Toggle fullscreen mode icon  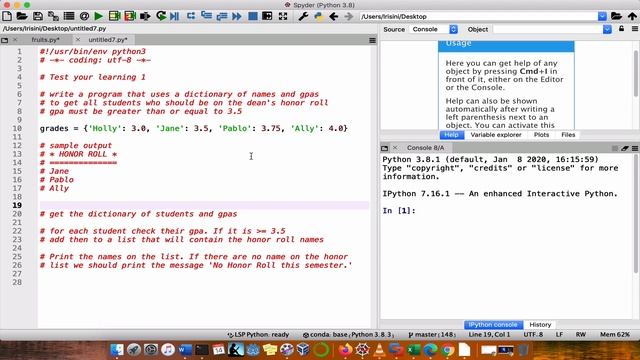point(283,16)
